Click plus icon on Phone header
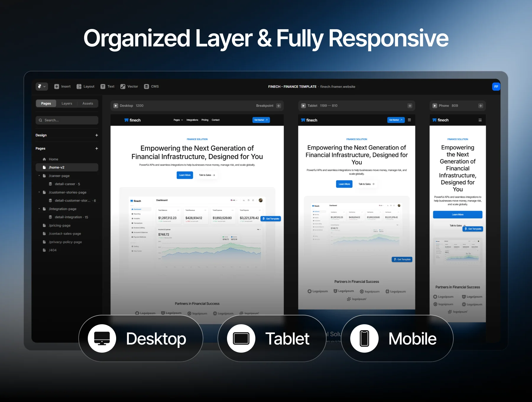Screen dimensions: 532x402 pyautogui.click(x=481, y=106)
